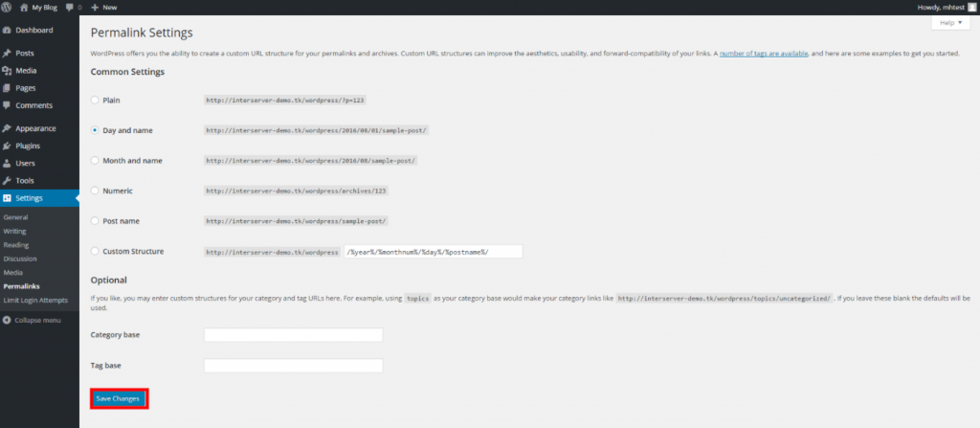Screen dimensions: 980x428
Task: Click the WordPress logo icon
Action: (x=7, y=8)
